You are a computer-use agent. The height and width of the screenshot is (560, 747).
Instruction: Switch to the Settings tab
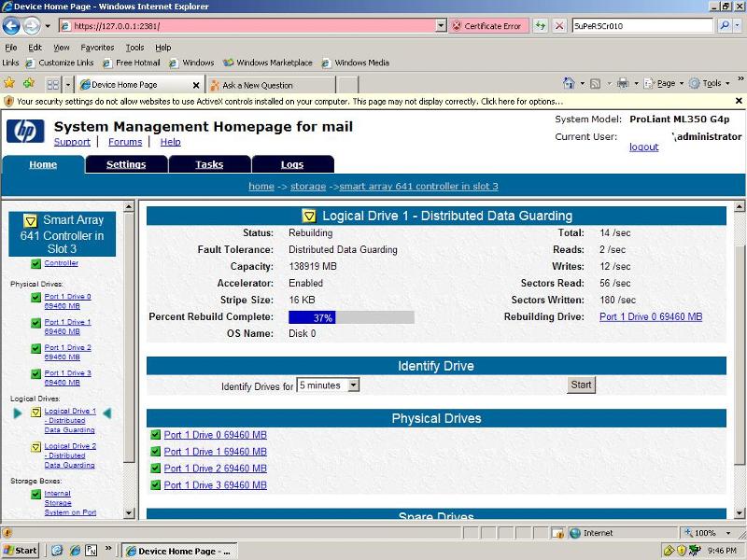pos(126,164)
